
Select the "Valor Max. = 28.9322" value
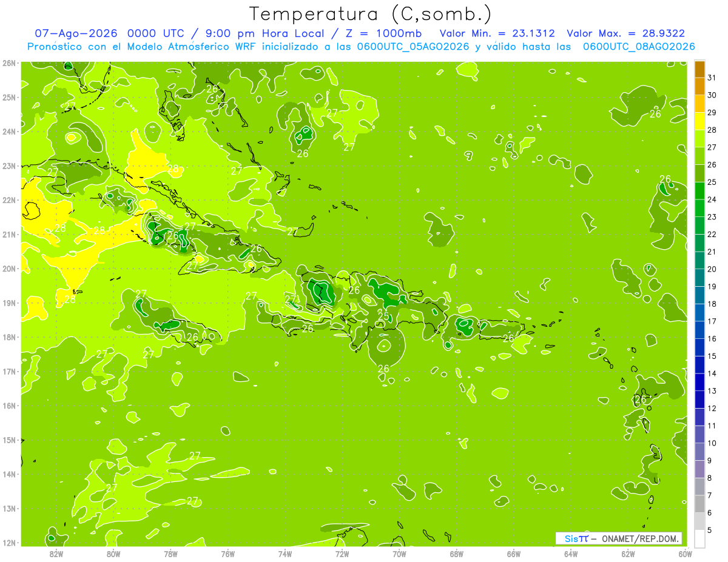pyautogui.click(x=626, y=33)
